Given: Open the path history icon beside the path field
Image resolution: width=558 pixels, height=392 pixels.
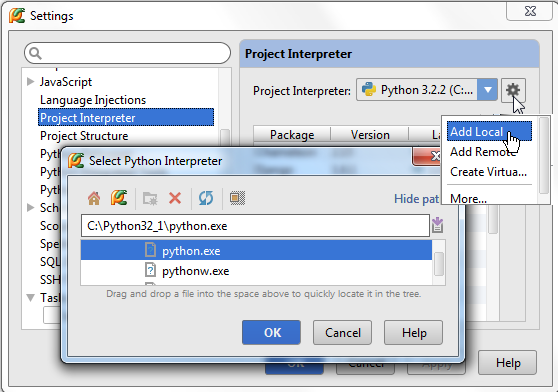Looking at the screenshot, I should click(437, 225).
